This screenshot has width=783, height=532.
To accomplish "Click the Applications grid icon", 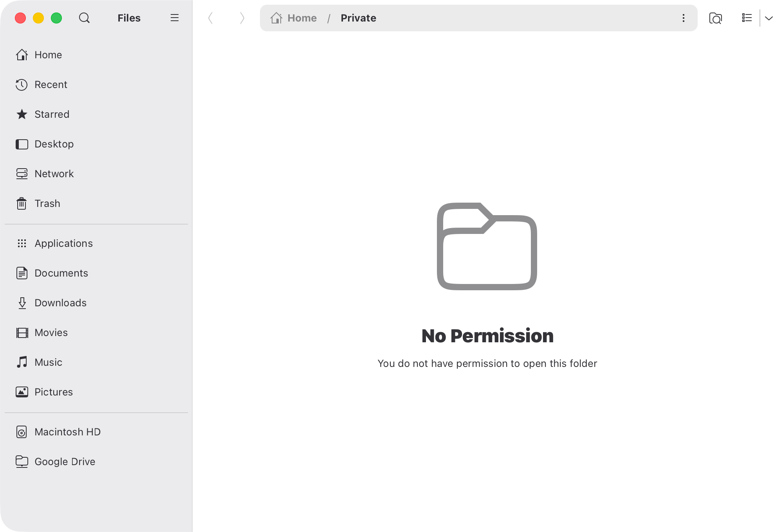I will (22, 243).
